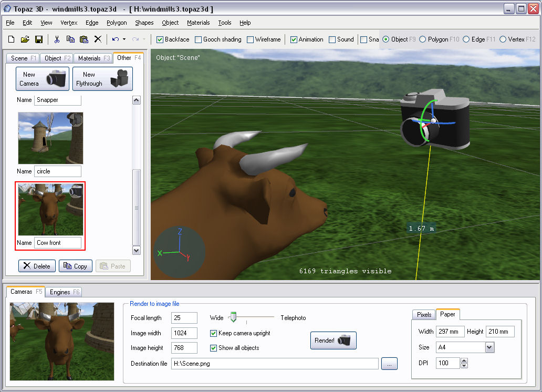Disable the Backface checkbox
542x392 pixels.
pos(160,39)
